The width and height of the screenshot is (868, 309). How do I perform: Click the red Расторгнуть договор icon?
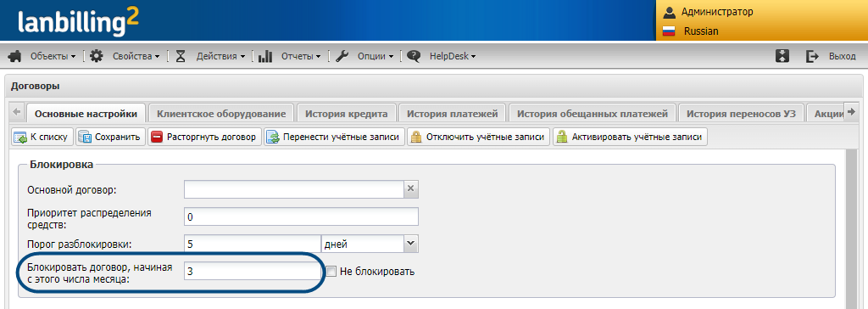[157, 137]
